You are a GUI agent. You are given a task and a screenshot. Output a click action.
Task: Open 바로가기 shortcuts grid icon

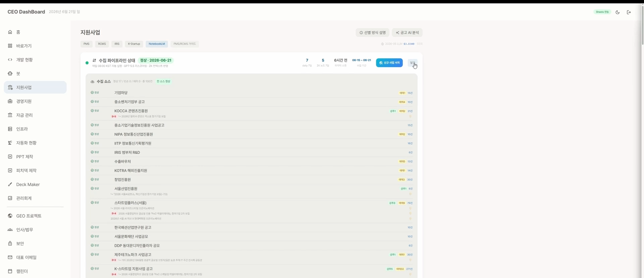tap(10, 46)
